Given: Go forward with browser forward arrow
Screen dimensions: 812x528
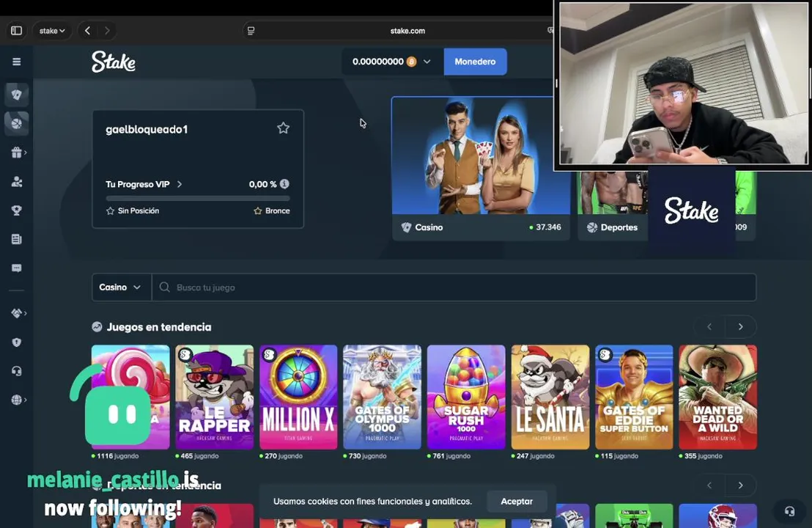Looking at the screenshot, I should [x=107, y=31].
